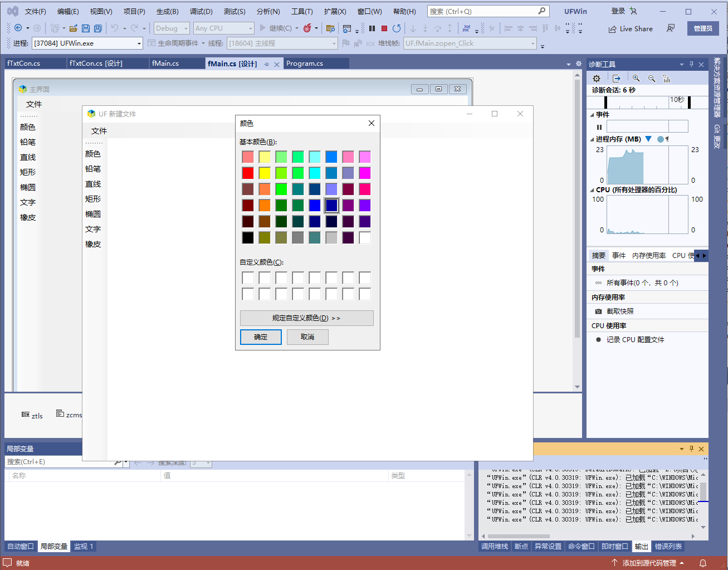Click the document tabs settings gear icon

[x=579, y=64]
